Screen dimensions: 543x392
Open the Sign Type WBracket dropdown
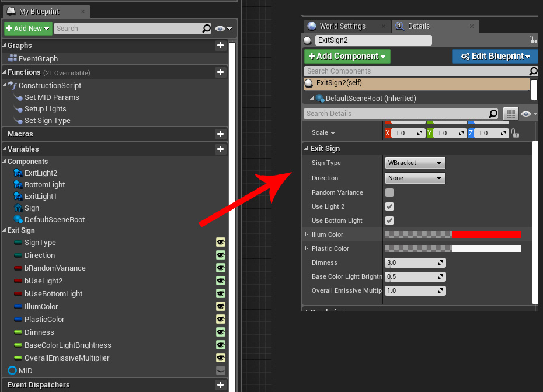click(415, 163)
